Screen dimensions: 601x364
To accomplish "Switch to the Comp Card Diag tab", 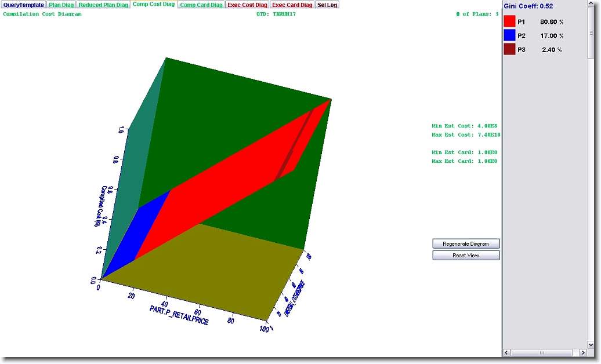I will (201, 5).
